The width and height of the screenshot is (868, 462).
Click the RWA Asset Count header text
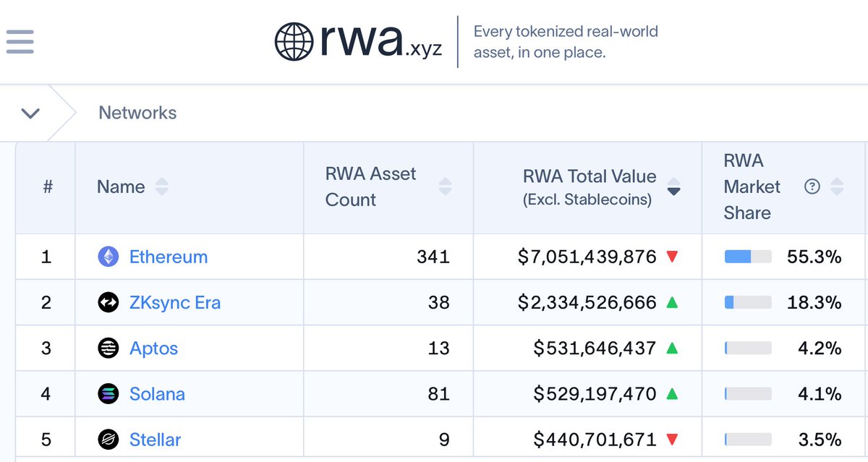371,187
